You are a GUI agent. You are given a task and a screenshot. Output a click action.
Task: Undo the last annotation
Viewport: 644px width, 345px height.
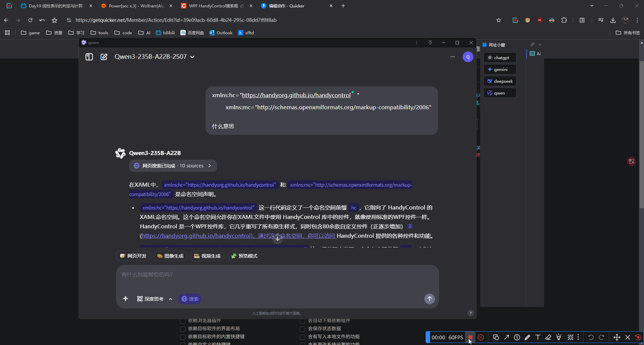[591, 337]
